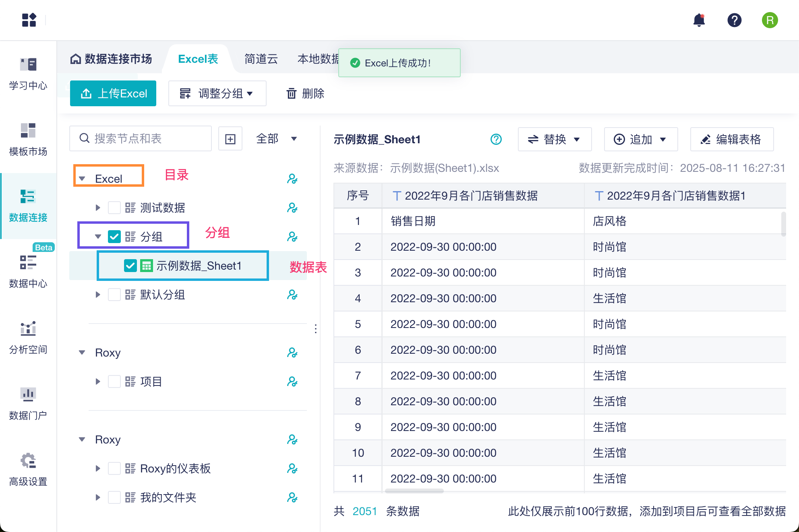Click the add-node plus square icon

(x=230, y=139)
